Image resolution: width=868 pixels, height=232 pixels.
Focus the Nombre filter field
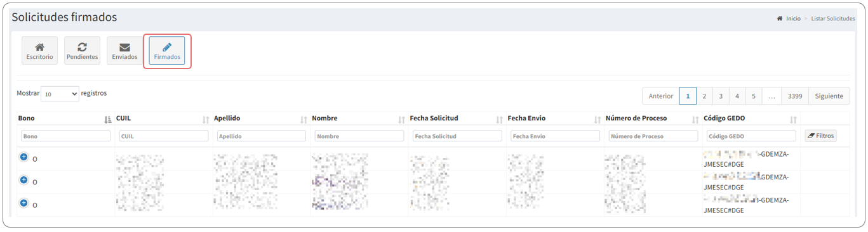359,136
